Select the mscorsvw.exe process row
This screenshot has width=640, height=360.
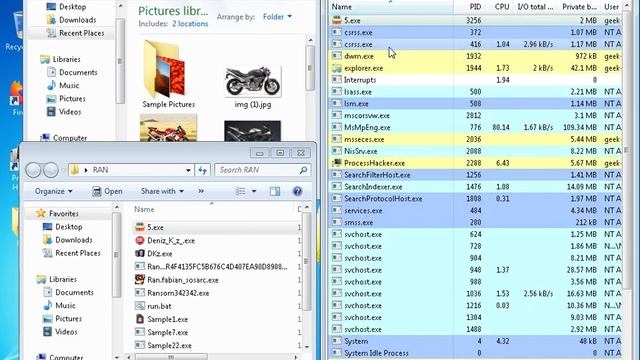coord(475,116)
